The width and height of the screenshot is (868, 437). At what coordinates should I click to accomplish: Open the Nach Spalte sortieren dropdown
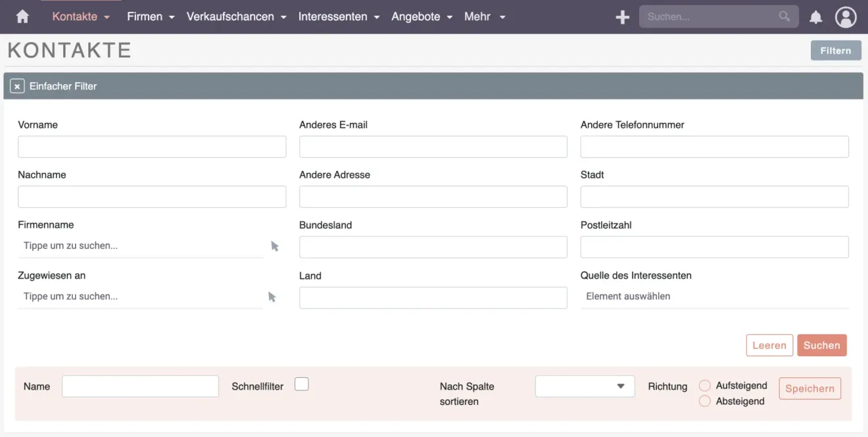[584, 386]
